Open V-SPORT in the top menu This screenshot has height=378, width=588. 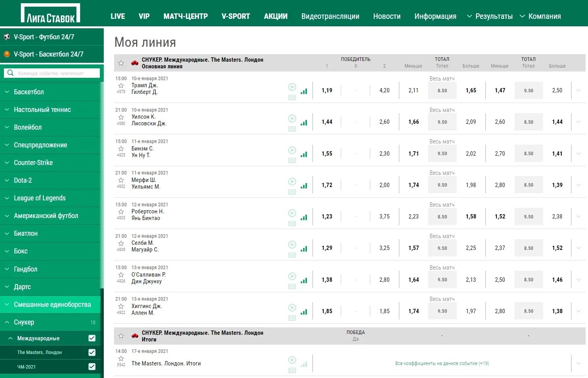pyautogui.click(x=236, y=16)
